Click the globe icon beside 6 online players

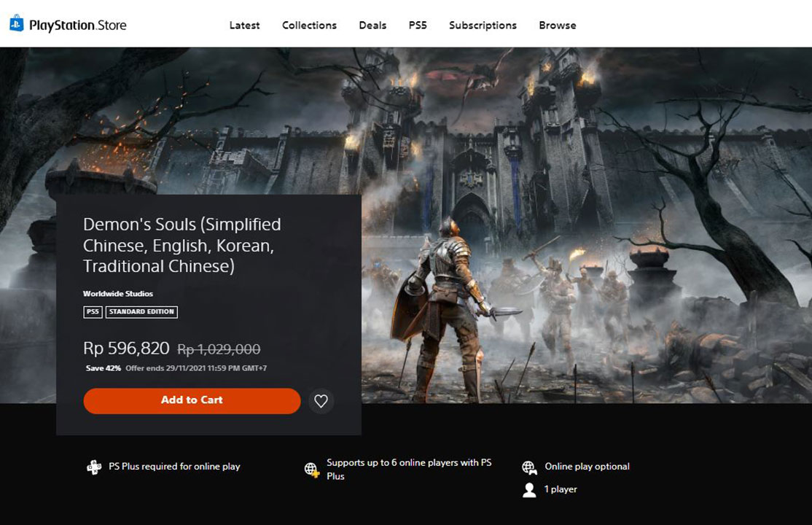pyautogui.click(x=312, y=470)
